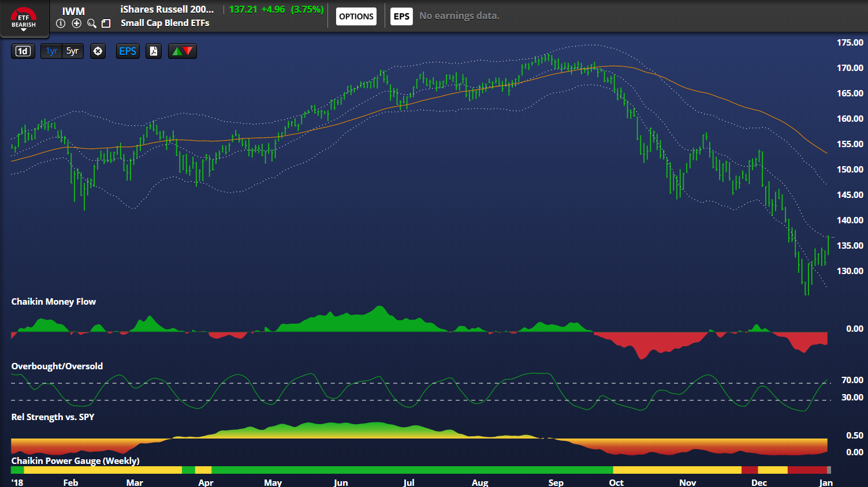This screenshot has height=487, width=868.
Task: Click the 175.00 price axis label
Action: pos(850,43)
